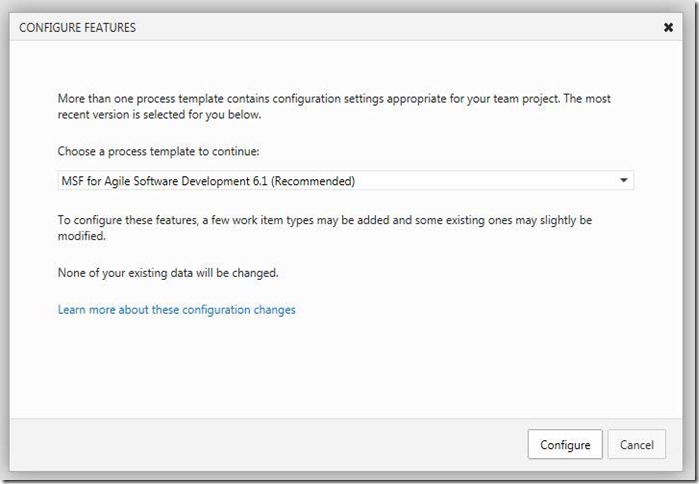The image size is (699, 484).
Task: Click the CONFIGURE FEATURES dialog title
Action: [x=77, y=28]
